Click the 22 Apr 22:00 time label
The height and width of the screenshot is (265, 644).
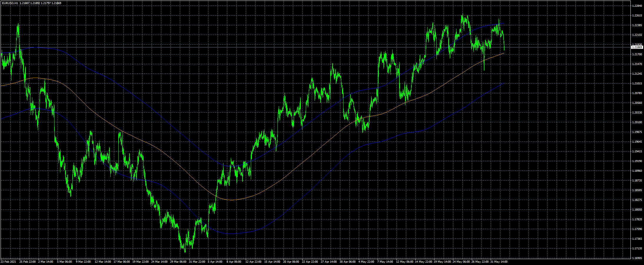pos(310,261)
